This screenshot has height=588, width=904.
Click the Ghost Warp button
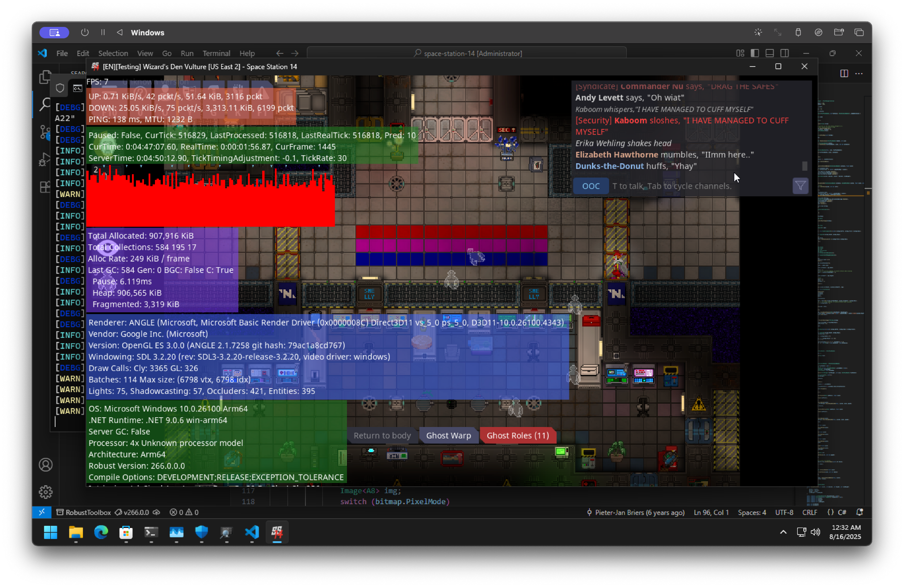pyautogui.click(x=448, y=435)
